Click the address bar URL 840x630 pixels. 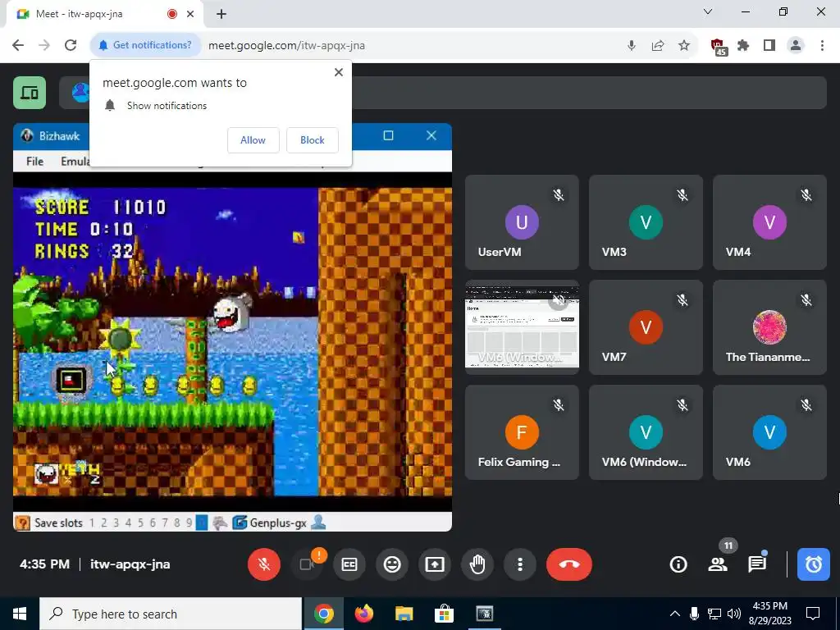(286, 46)
